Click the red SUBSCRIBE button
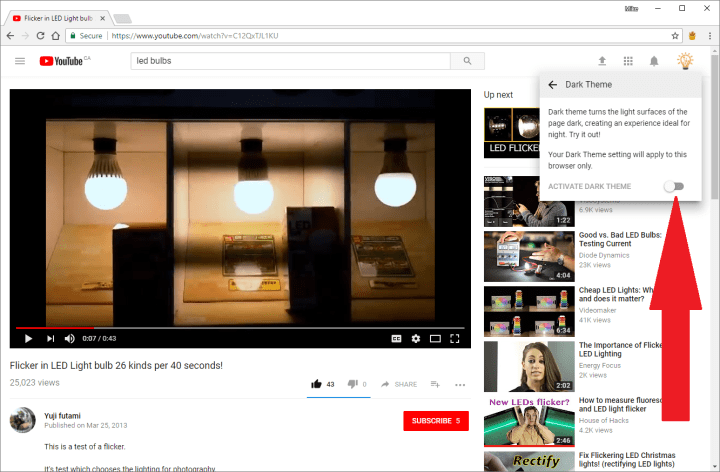 click(435, 421)
